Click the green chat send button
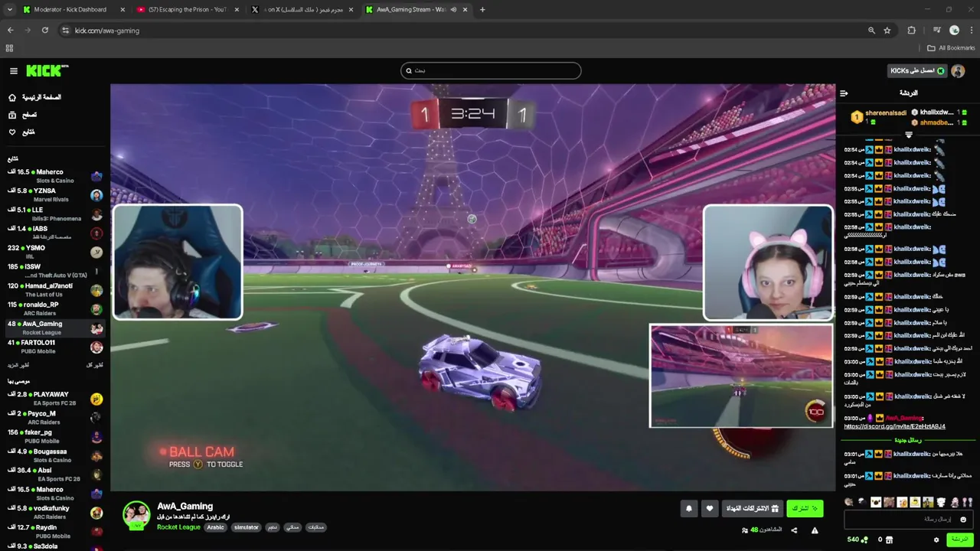The height and width of the screenshot is (551, 980). (959, 540)
